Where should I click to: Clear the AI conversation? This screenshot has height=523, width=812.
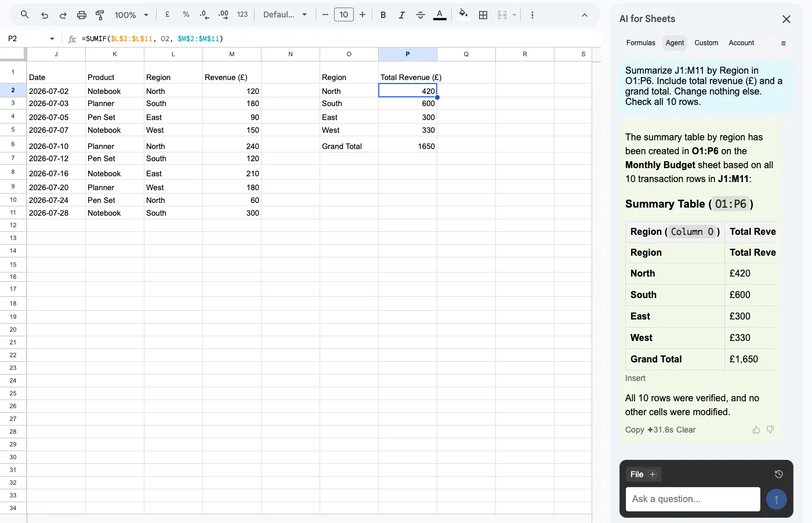coord(686,430)
